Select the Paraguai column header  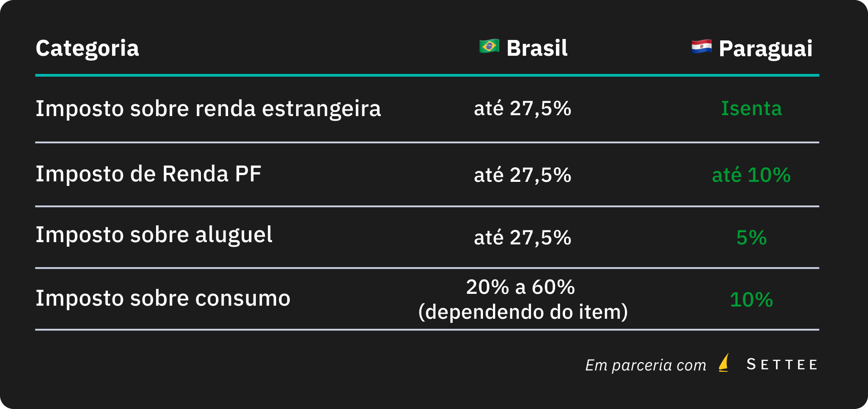pos(766,49)
